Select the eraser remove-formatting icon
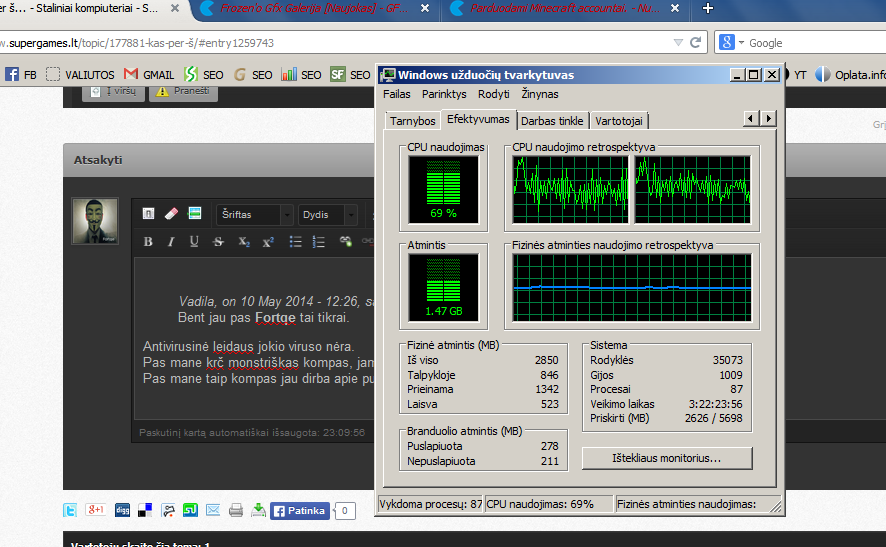Screen dimensions: 886x547 (171, 214)
